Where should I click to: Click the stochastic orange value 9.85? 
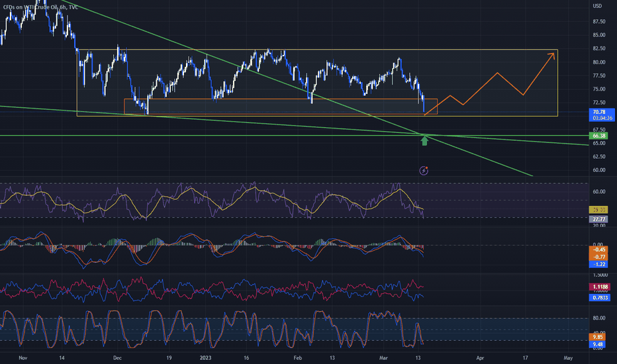click(x=597, y=338)
